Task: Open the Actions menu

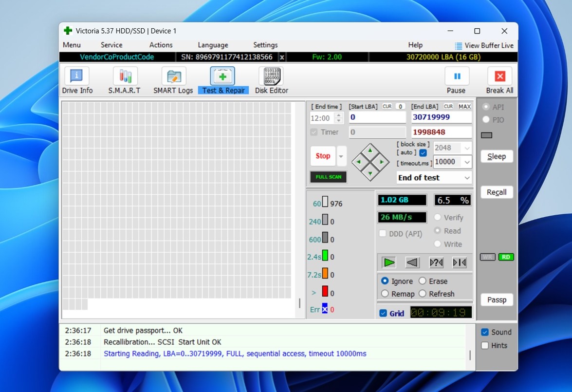Action: [x=161, y=45]
